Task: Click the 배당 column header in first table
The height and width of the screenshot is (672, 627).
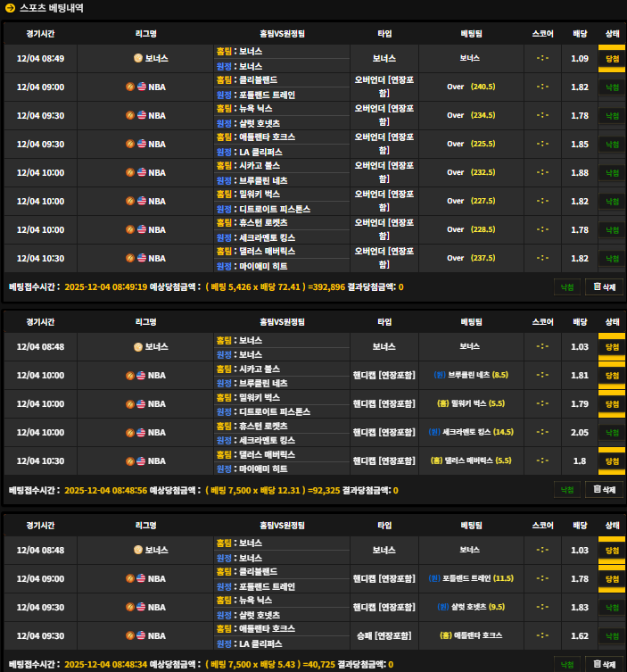Action: coord(580,34)
